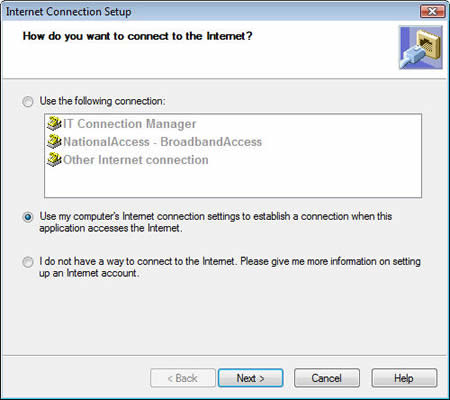Select Other Internet connection list entry text
This screenshot has height=400, width=450.
coord(136,160)
